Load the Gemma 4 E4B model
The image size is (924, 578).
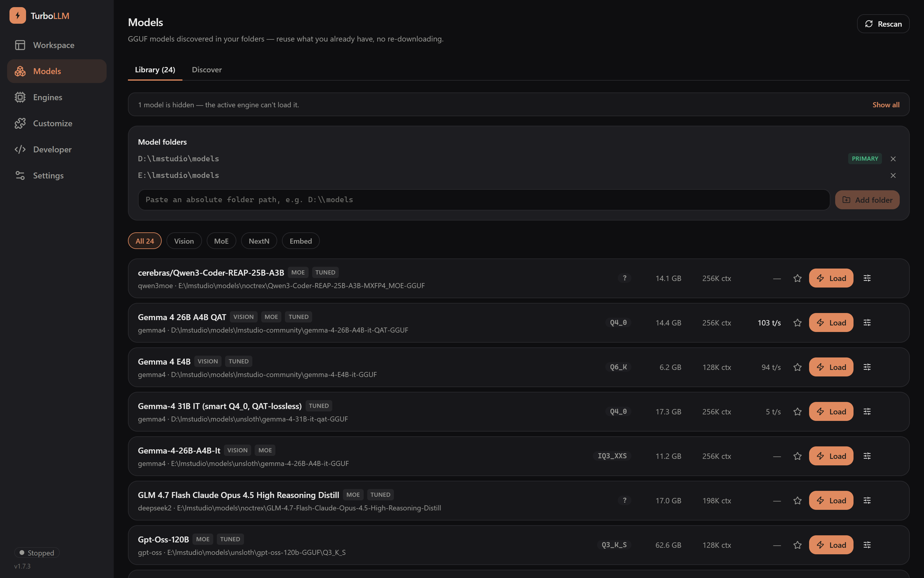click(x=831, y=367)
